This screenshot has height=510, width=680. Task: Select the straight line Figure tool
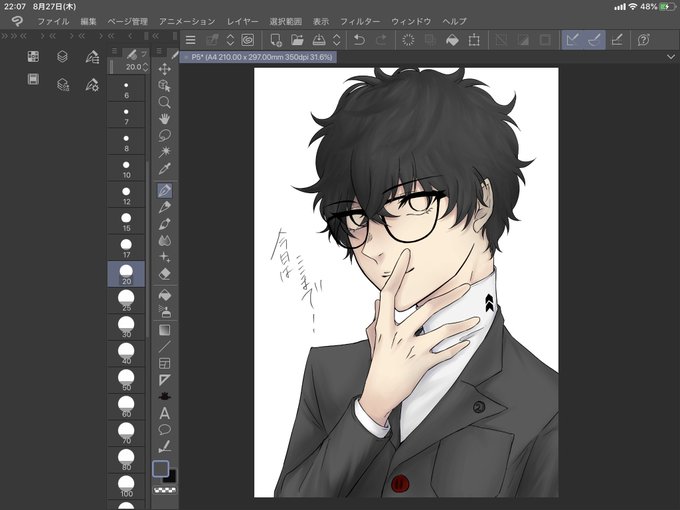[x=164, y=346]
